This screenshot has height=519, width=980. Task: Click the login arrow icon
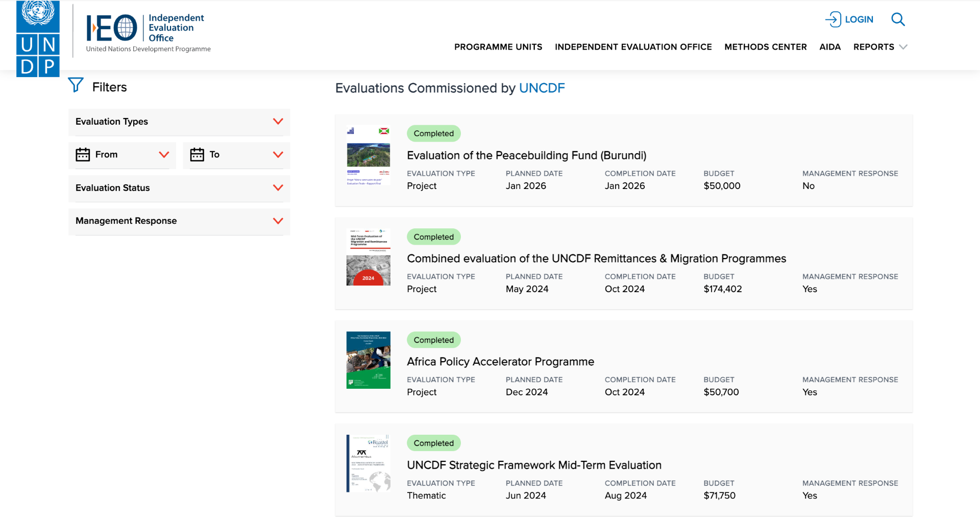pos(833,19)
